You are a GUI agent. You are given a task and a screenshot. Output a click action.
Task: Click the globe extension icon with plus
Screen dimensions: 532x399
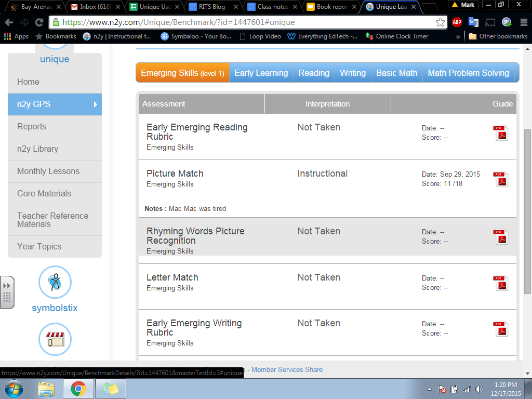pos(507,22)
